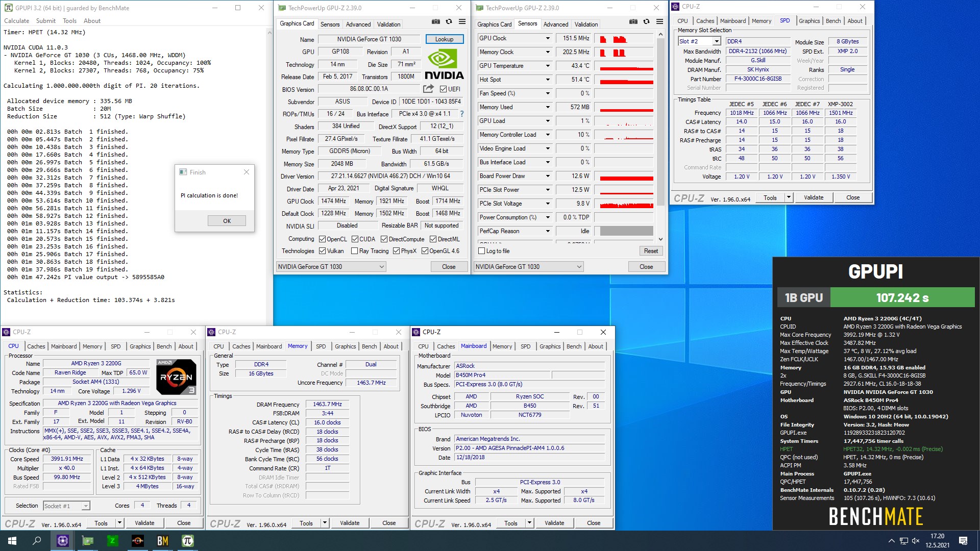This screenshot has width=980, height=551.
Task: Open notification center icon
Action: pyautogui.click(x=963, y=541)
